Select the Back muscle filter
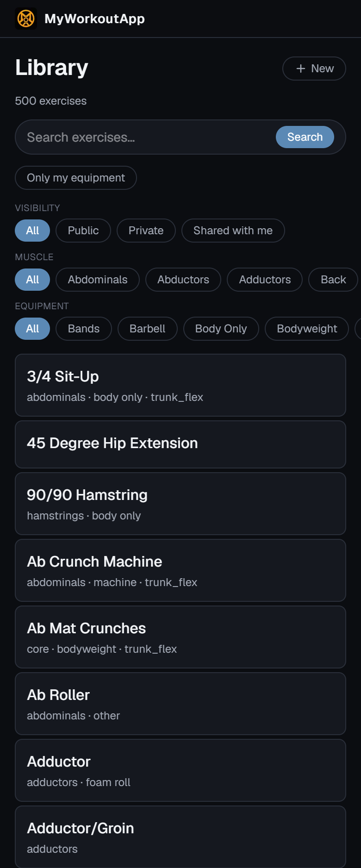The width and height of the screenshot is (361, 868). 333,280
